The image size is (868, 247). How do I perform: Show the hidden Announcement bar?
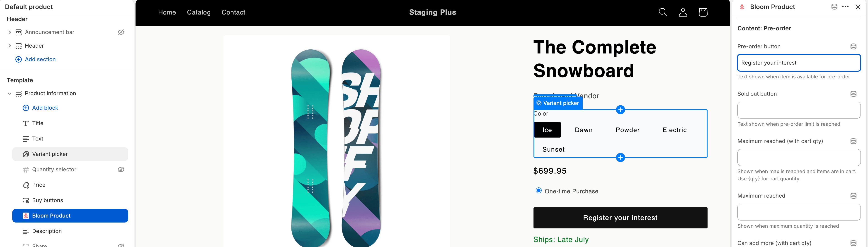[x=121, y=32]
